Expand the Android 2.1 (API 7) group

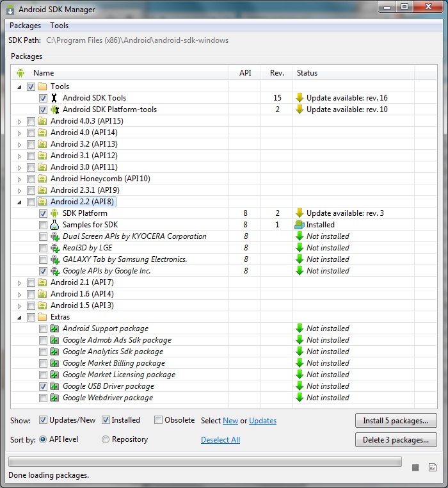[19, 283]
